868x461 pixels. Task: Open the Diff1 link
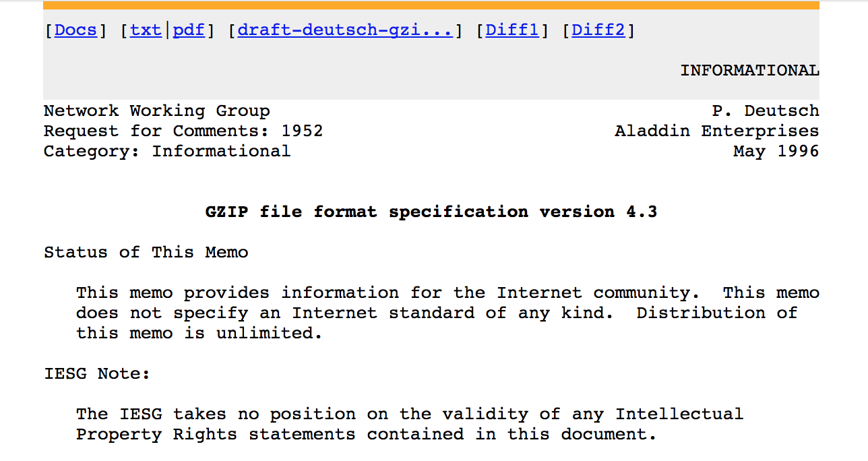512,30
